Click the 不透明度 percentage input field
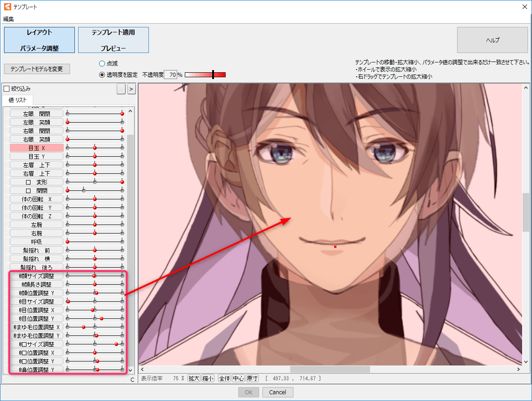Viewport: 532px width, 401px height. (170, 75)
